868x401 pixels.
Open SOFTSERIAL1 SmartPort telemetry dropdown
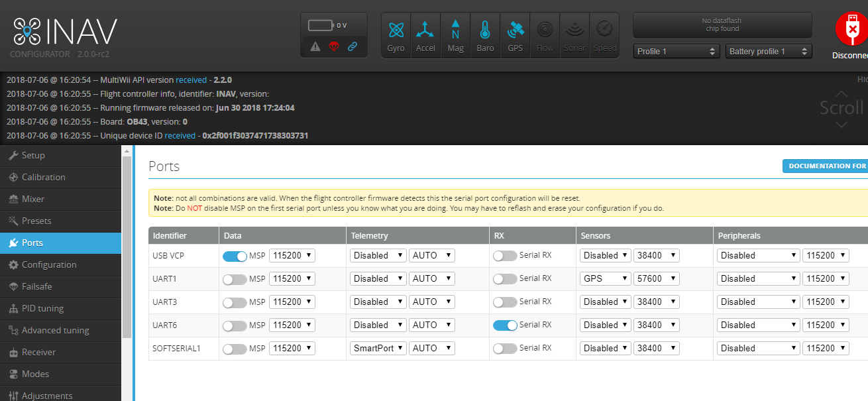pos(378,348)
